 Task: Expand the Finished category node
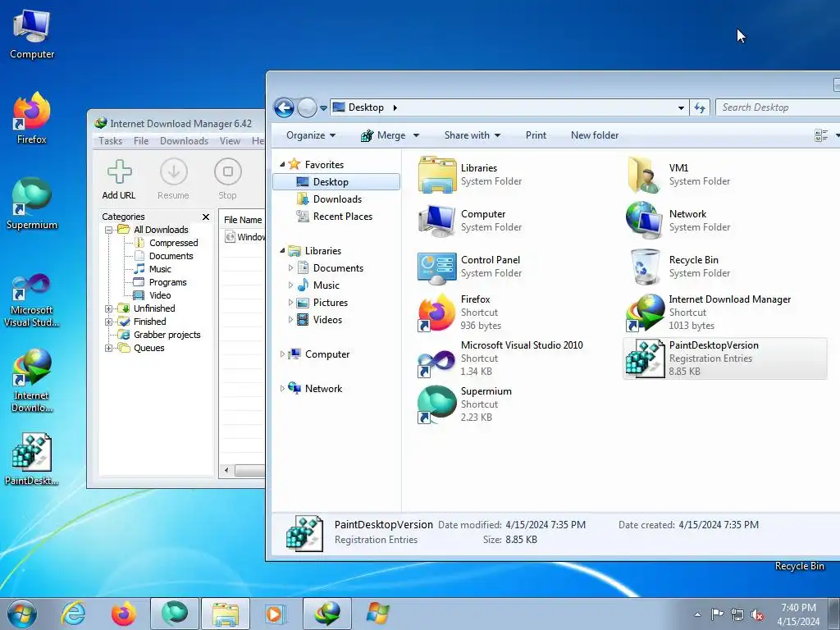[x=109, y=322]
